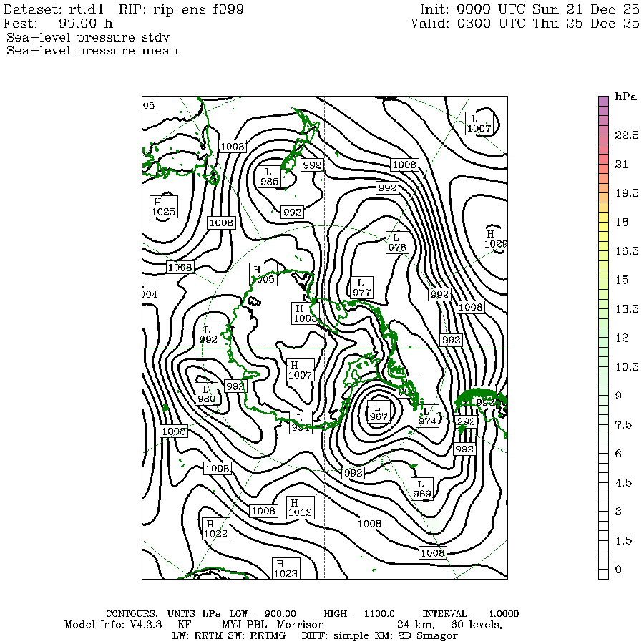Click the 'MYJ PBL' scheme label
644x644 pixels.
pos(245,625)
